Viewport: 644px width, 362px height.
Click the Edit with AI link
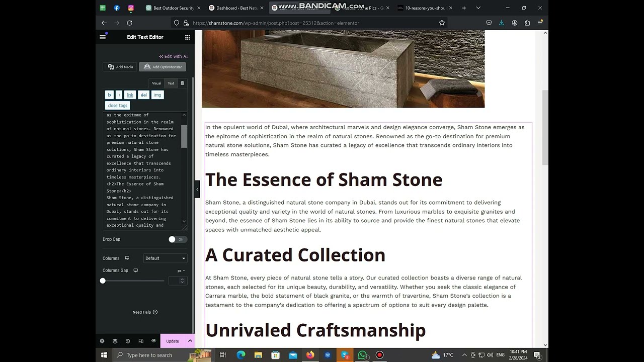pyautogui.click(x=173, y=56)
